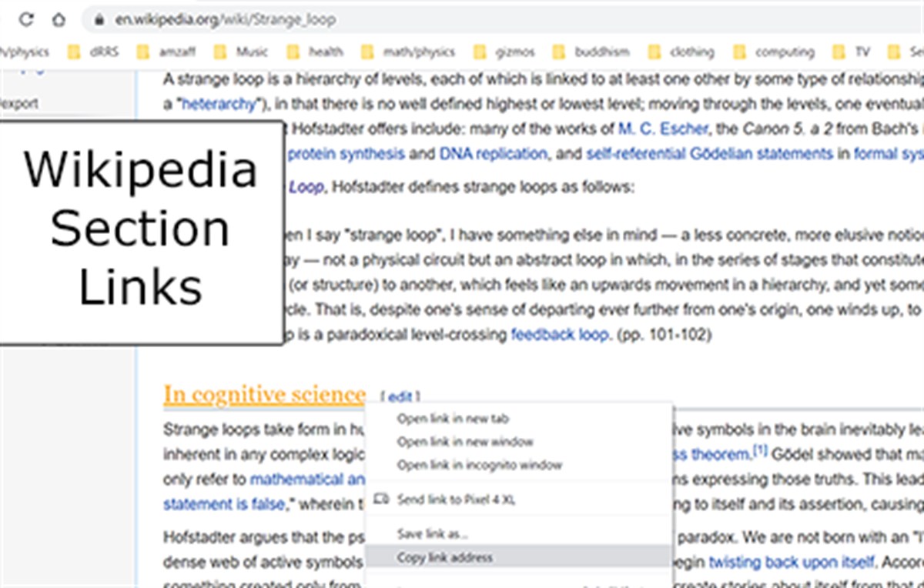This screenshot has width=924, height=588.
Task: Open the TV bookmark folder
Action: (852, 52)
